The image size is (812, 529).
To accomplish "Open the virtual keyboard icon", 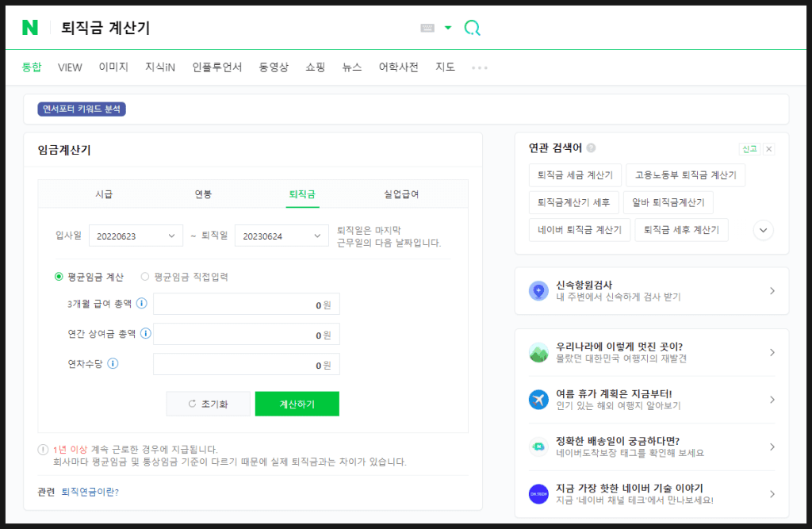I will pyautogui.click(x=427, y=28).
